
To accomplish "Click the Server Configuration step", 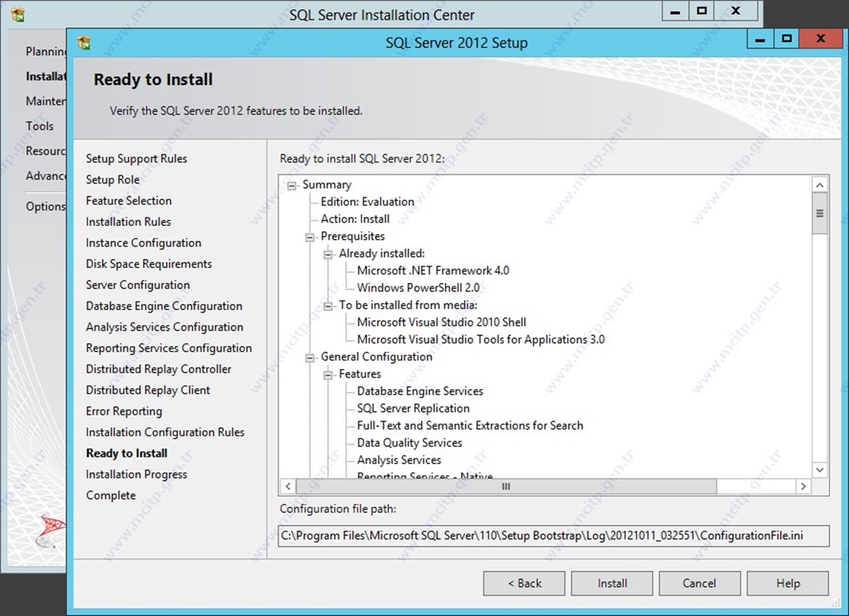I will (x=138, y=285).
